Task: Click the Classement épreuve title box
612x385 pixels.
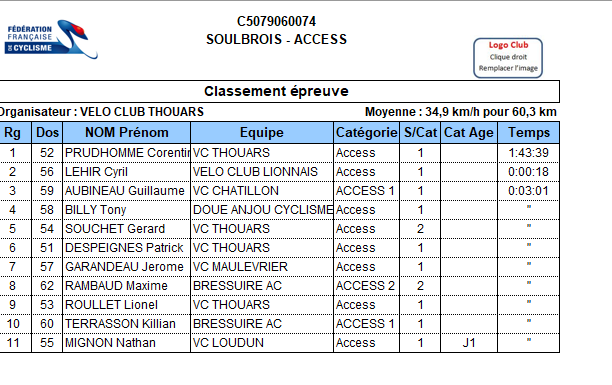Action: [x=276, y=91]
